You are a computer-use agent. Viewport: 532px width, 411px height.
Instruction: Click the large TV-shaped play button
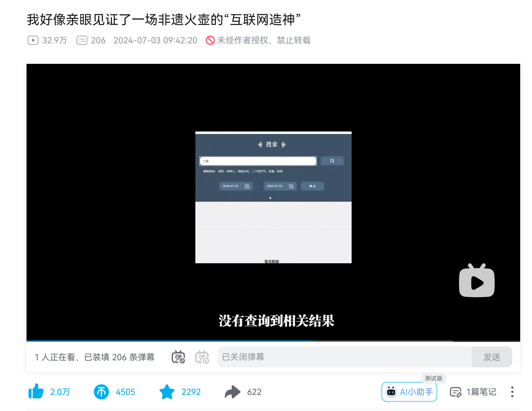(x=477, y=281)
